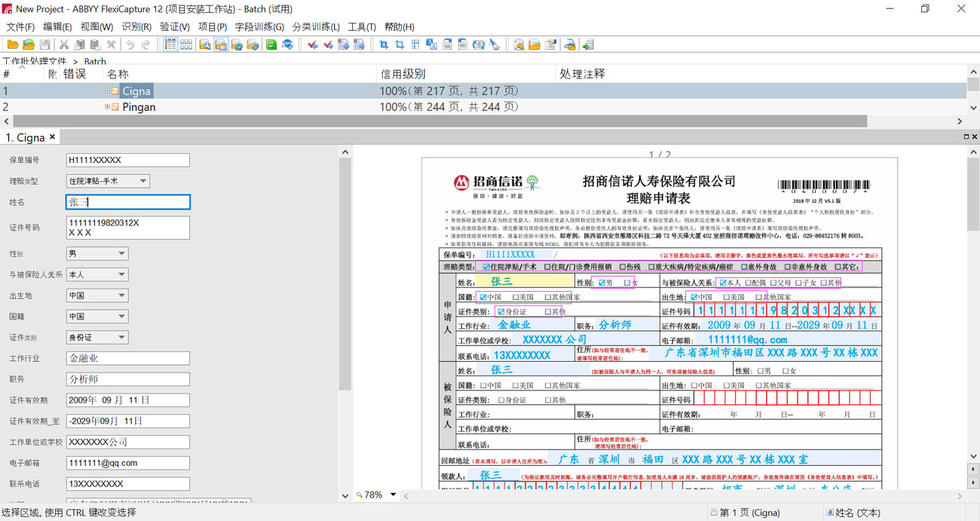Toggle 伤残 checkbox on the form image
This screenshot has width=980, height=521.
coord(623,267)
